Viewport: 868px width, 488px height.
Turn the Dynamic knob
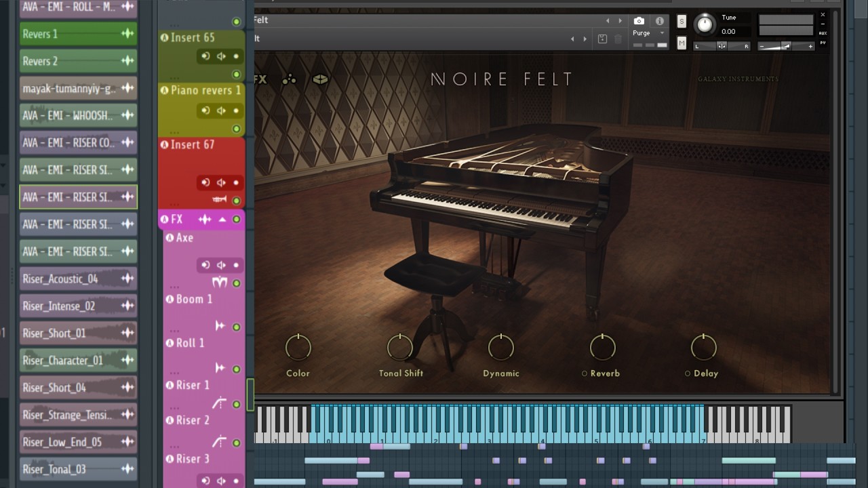(x=501, y=348)
